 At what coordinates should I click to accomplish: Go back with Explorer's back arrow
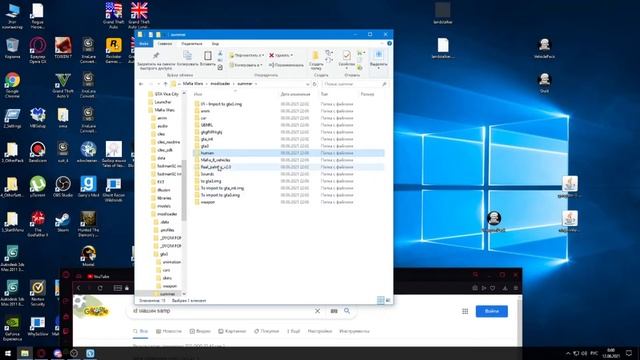click(x=141, y=84)
